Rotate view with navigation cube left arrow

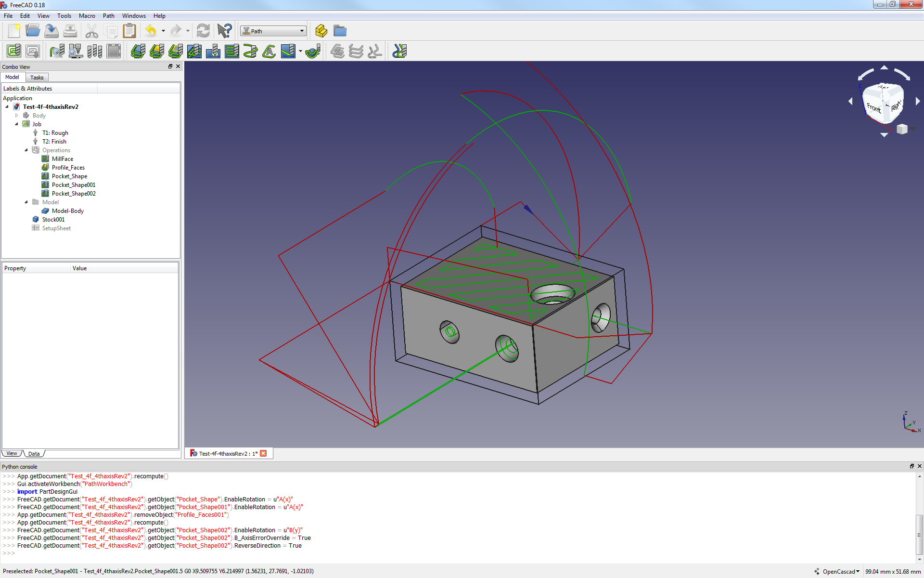point(850,101)
